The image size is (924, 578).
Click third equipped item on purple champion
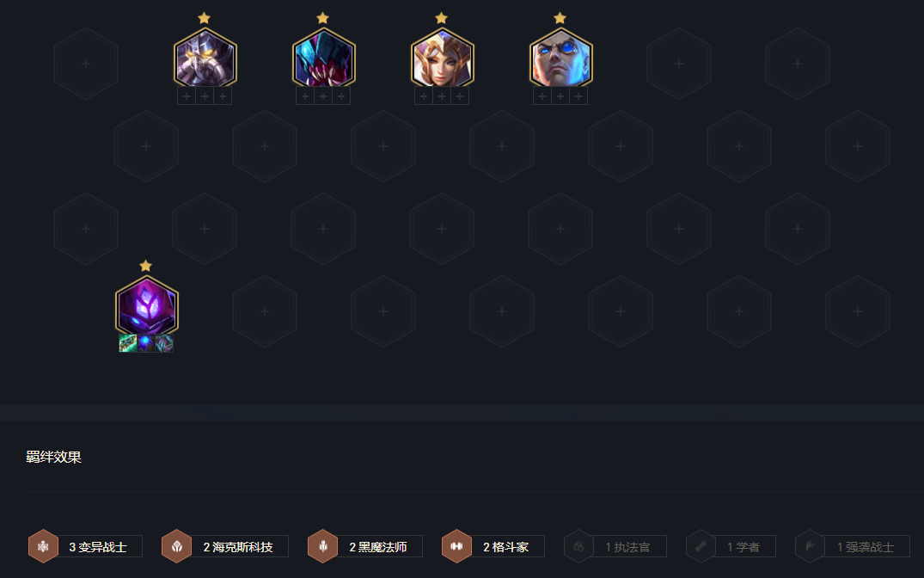pyautogui.click(x=164, y=343)
